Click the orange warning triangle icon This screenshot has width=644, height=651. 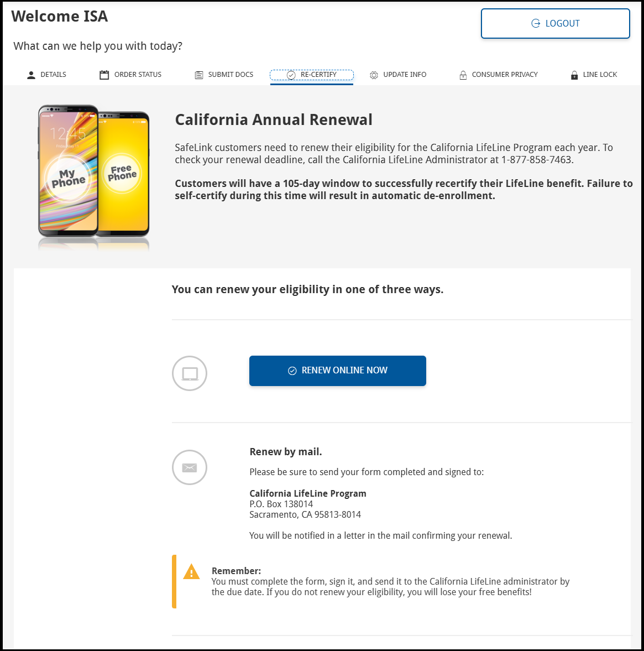[x=191, y=572]
